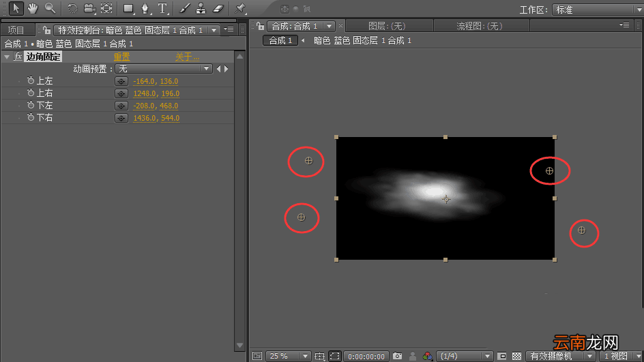This screenshot has width=644, height=362.
Task: Choose the Rectangle mask tool
Action: [x=128, y=8]
